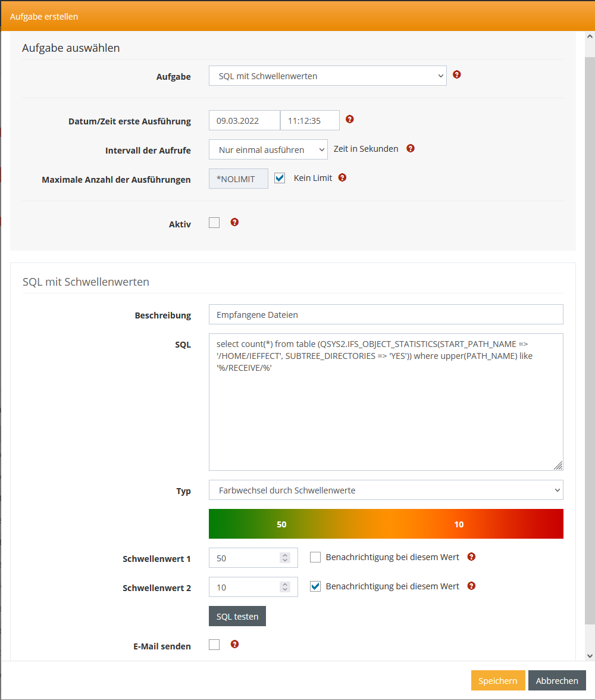Click help icon next to Zeit in Sekunden
The width and height of the screenshot is (595, 700).
411,148
